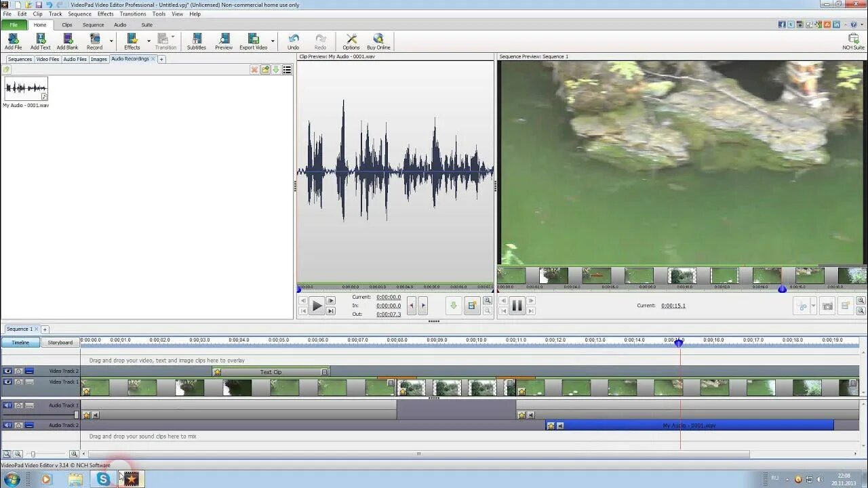Open Skype from the taskbar
The height and width of the screenshot is (488, 868).
103,479
